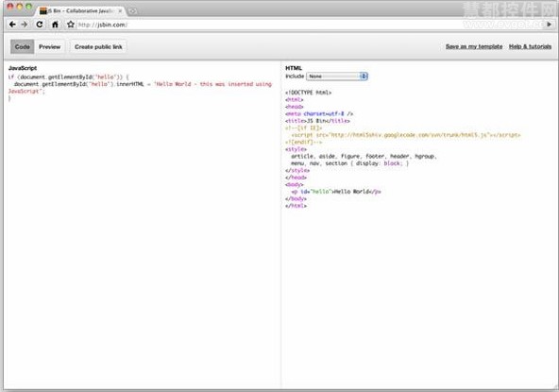559x392 pixels.
Task: Click the JavaScript panel heading
Action: coord(23,68)
